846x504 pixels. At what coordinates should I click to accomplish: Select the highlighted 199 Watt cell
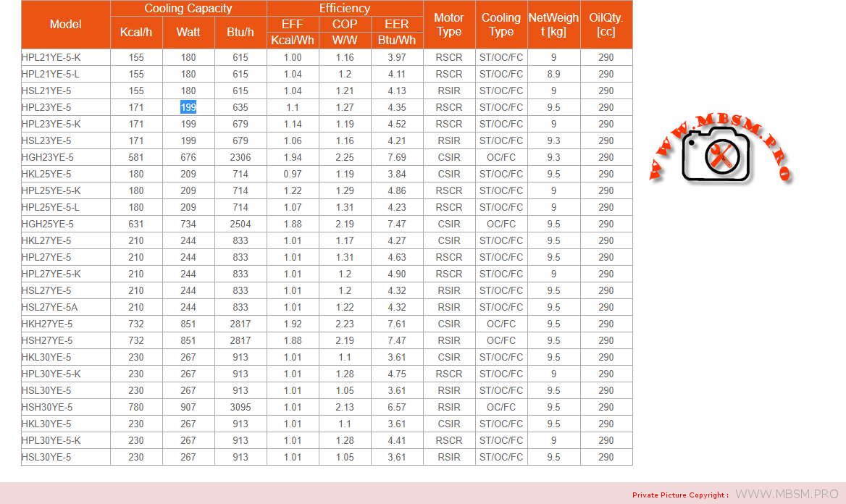point(188,107)
